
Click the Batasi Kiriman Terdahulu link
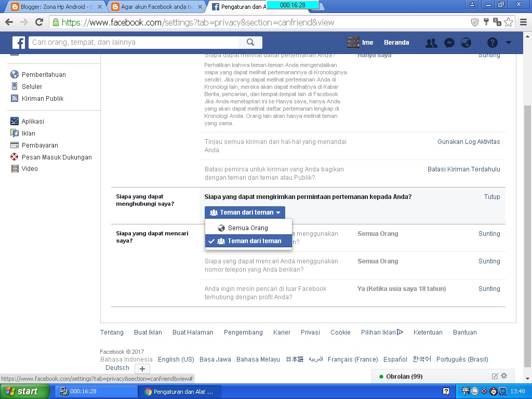pos(463,169)
